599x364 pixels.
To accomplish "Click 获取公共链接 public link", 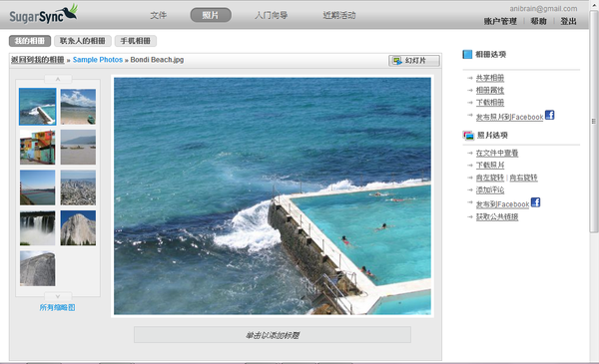I will 496,216.
